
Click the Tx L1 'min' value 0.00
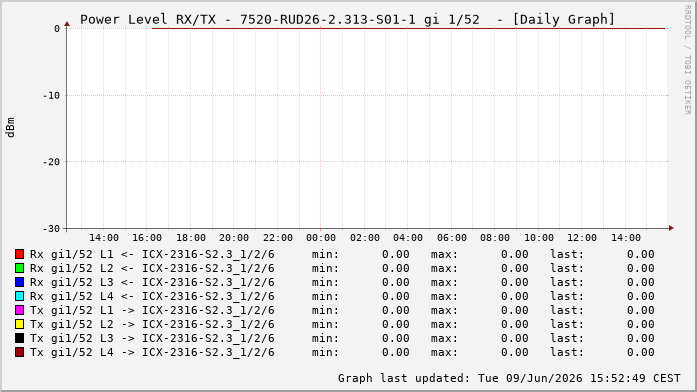(x=396, y=310)
